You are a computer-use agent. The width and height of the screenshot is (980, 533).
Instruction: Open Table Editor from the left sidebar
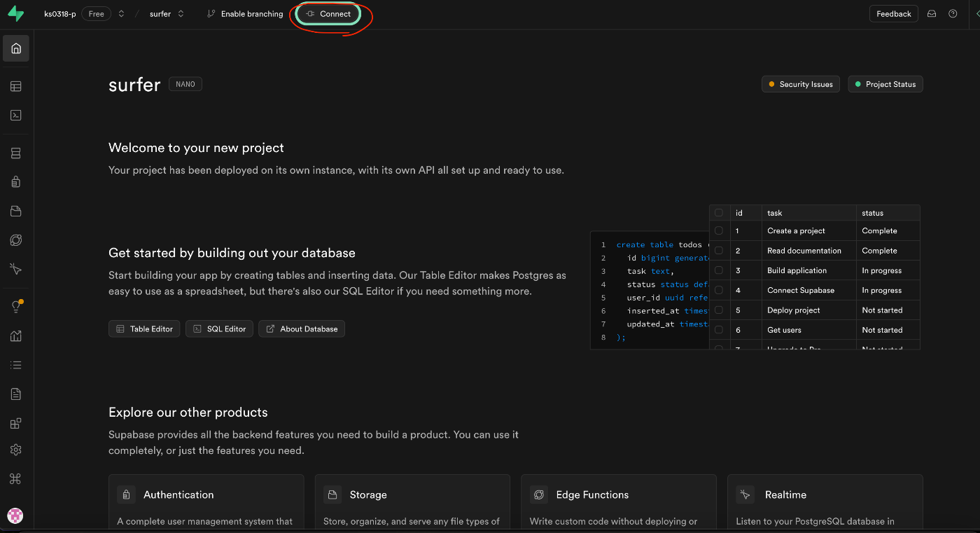pyautogui.click(x=16, y=87)
